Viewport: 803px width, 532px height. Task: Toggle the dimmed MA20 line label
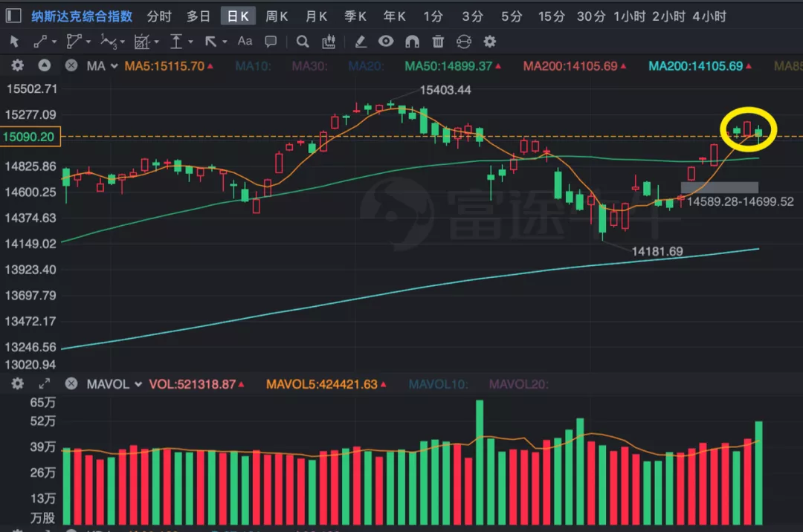coord(366,66)
